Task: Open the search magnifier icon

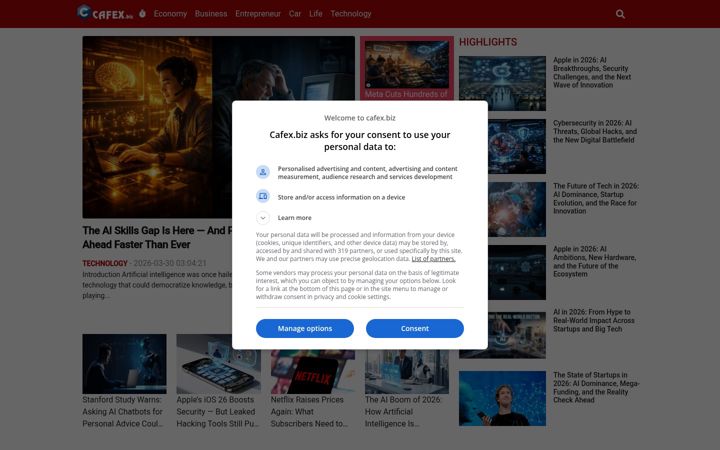Action: coord(620,14)
